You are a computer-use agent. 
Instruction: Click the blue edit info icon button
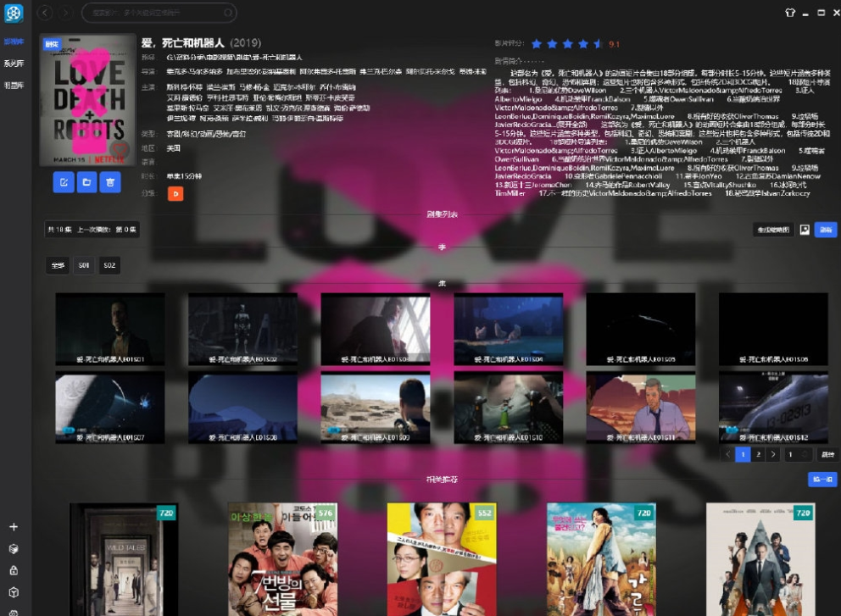click(x=64, y=181)
